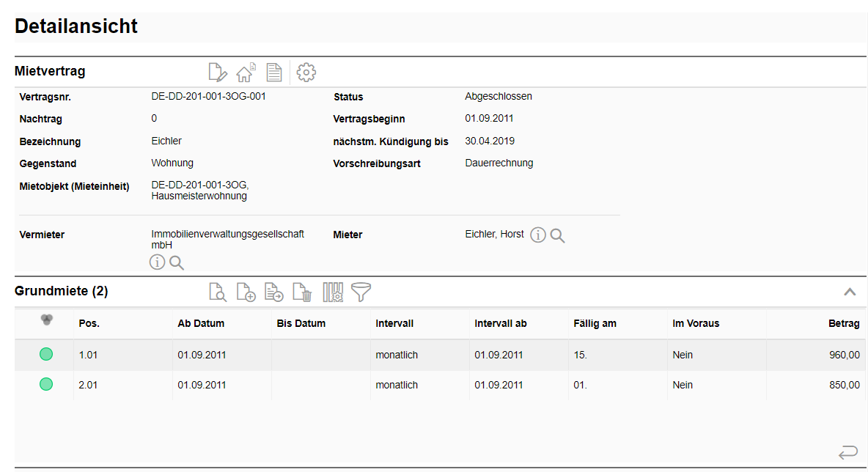This screenshot has height=472, width=868.
Task: Show info for Mieter Eichler, Horst
Action: 538,235
